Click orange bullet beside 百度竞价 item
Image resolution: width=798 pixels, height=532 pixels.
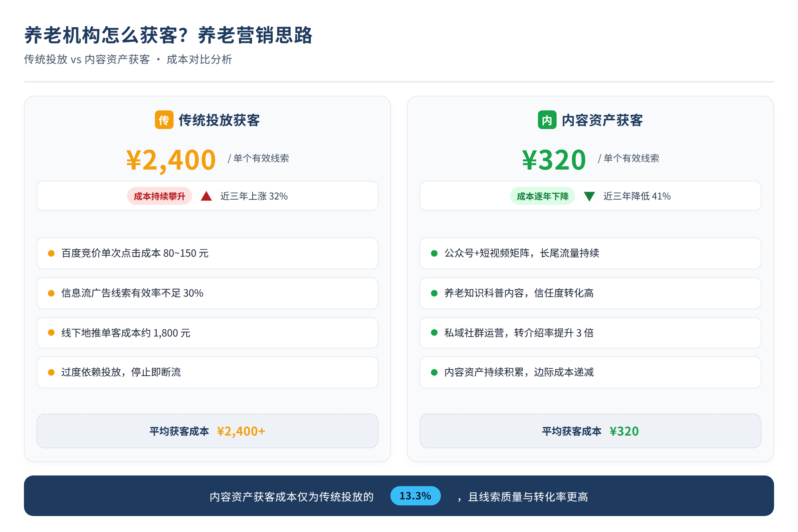click(x=51, y=253)
